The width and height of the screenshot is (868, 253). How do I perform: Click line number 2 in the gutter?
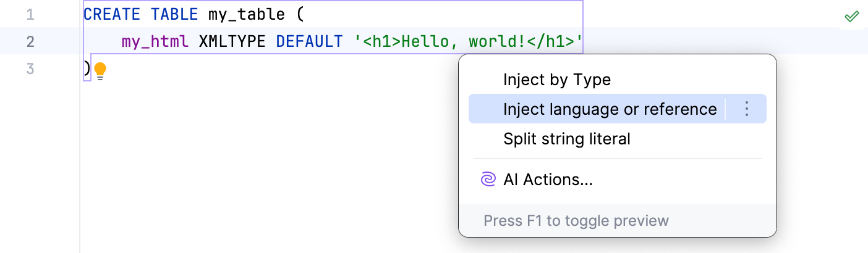30,41
